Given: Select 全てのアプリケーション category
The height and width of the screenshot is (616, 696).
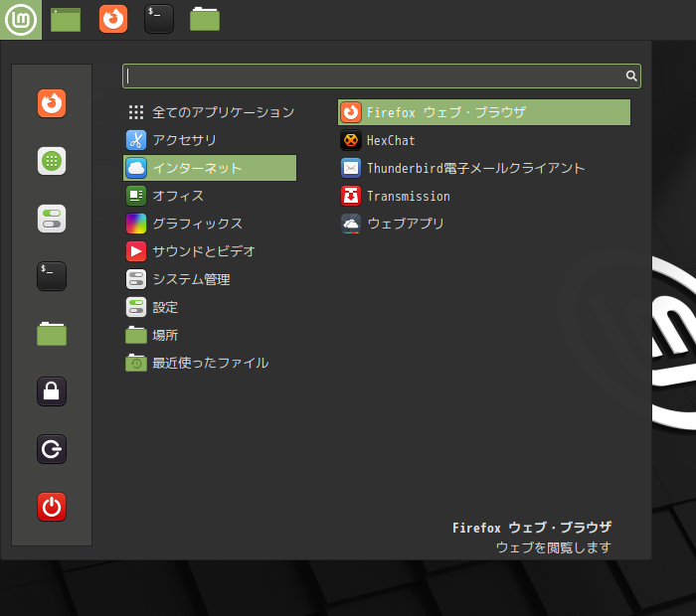Looking at the screenshot, I should (x=210, y=112).
